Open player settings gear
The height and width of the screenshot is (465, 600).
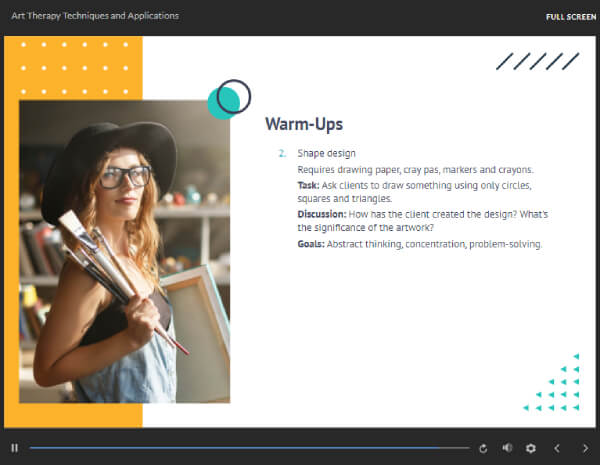(x=531, y=448)
